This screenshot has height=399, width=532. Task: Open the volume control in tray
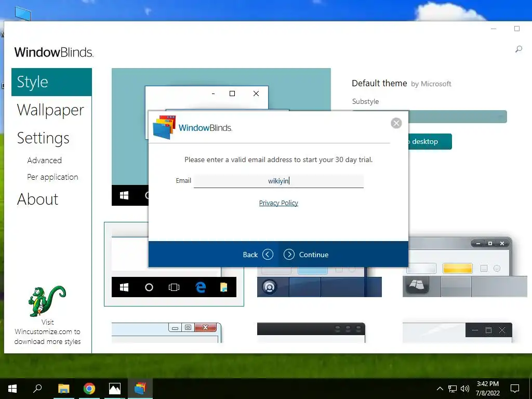click(x=465, y=389)
